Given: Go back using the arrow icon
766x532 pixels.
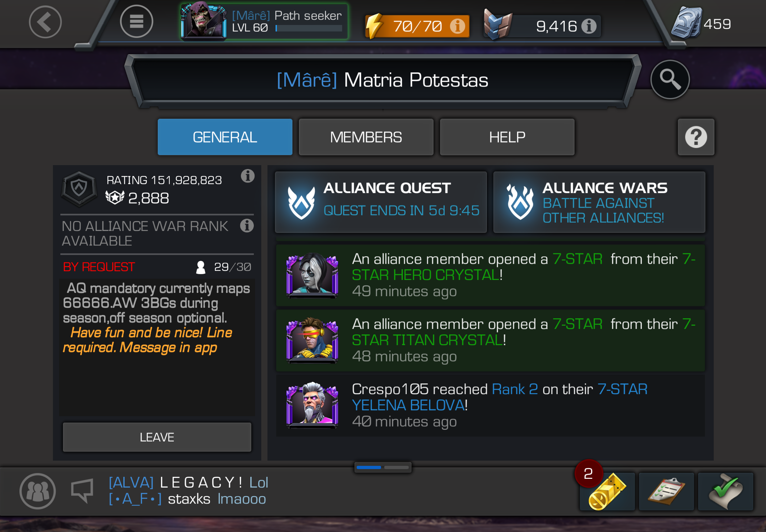Looking at the screenshot, I should pos(45,22).
